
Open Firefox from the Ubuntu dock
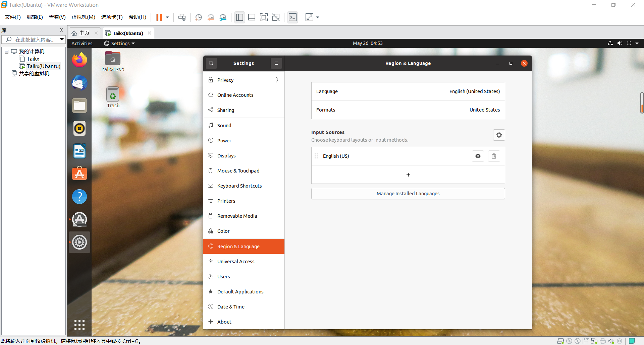point(79,60)
